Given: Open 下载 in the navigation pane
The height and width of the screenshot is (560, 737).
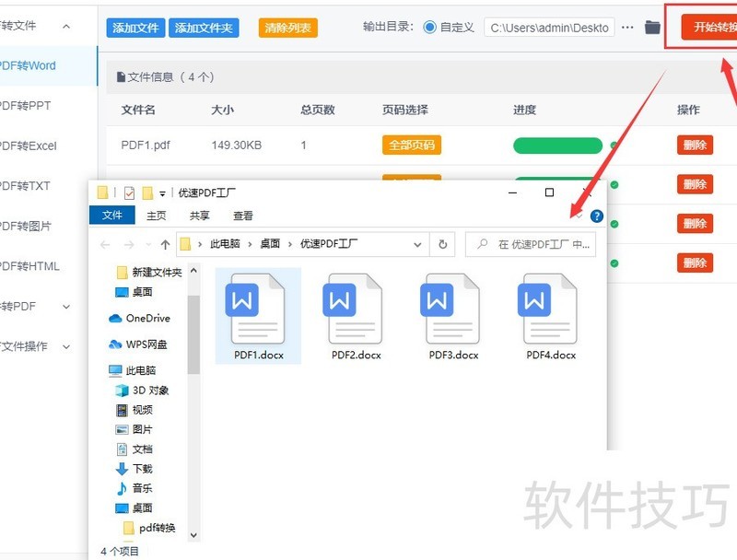Looking at the screenshot, I should pyautogui.click(x=134, y=469).
